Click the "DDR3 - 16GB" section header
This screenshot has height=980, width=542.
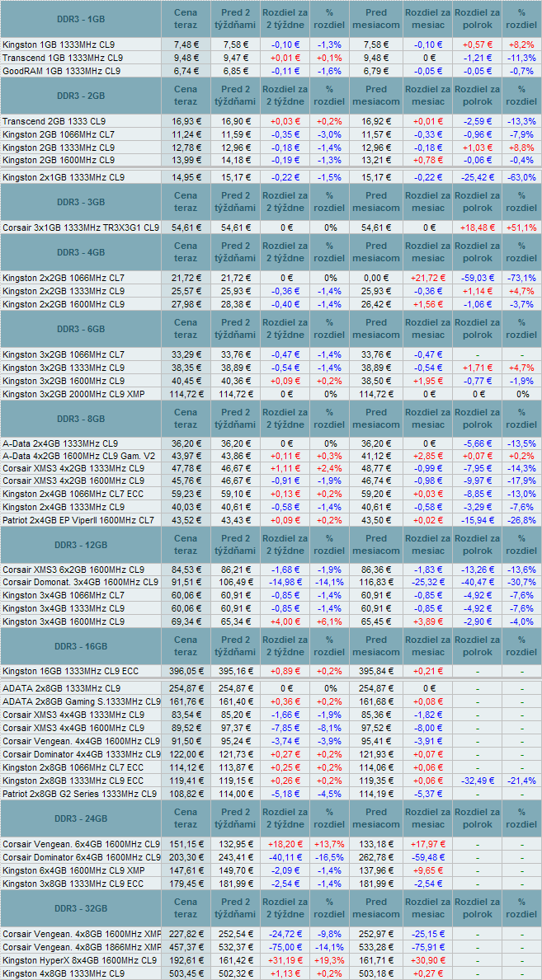81,645
